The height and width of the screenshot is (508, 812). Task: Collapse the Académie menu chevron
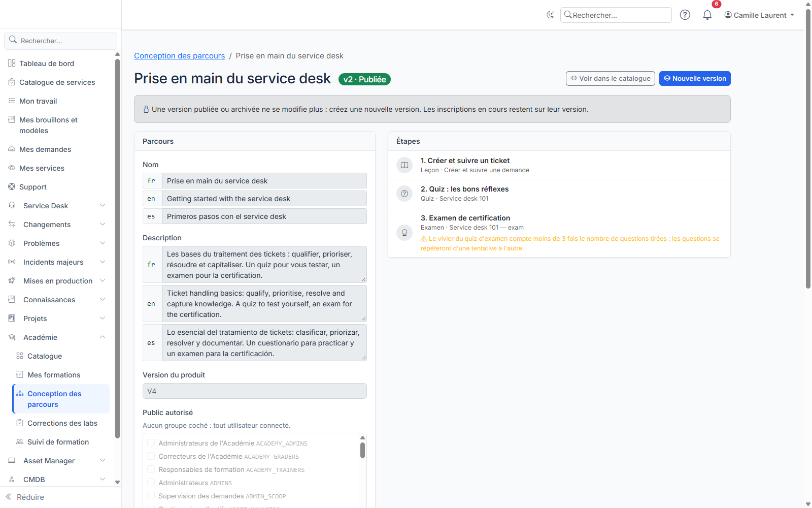point(103,337)
